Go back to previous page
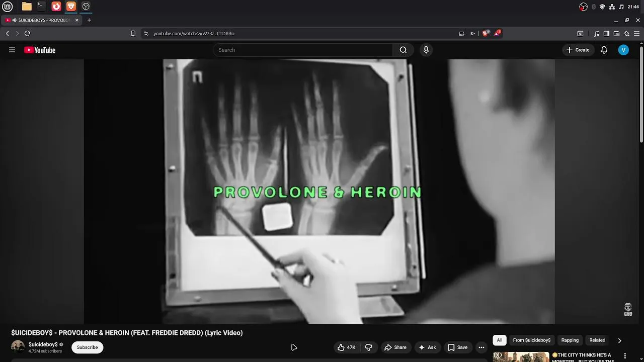This screenshot has height=362, width=644. pos(8,33)
